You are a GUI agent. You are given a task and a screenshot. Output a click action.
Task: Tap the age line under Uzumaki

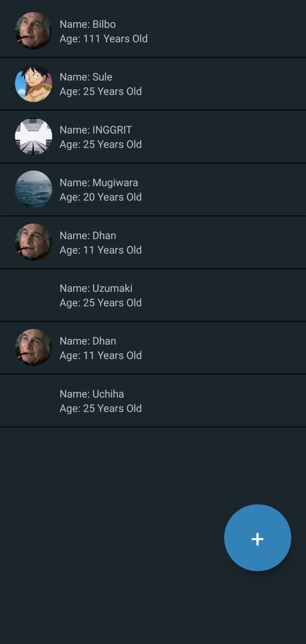[101, 303]
